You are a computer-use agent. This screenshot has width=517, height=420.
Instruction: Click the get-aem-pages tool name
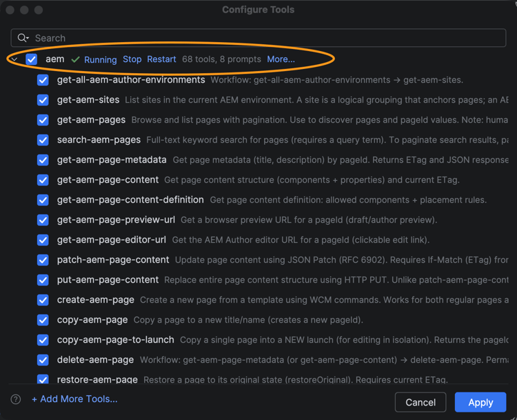point(91,120)
